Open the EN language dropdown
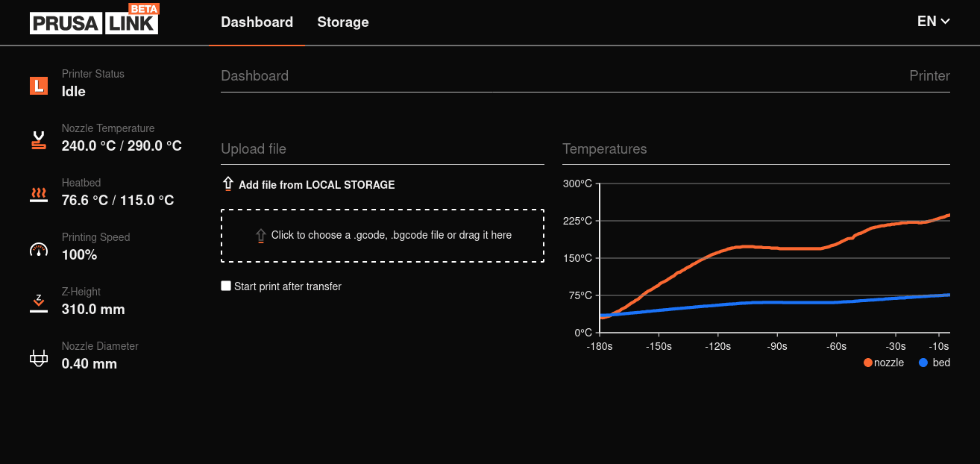This screenshot has width=980, height=464. pyautogui.click(x=933, y=22)
